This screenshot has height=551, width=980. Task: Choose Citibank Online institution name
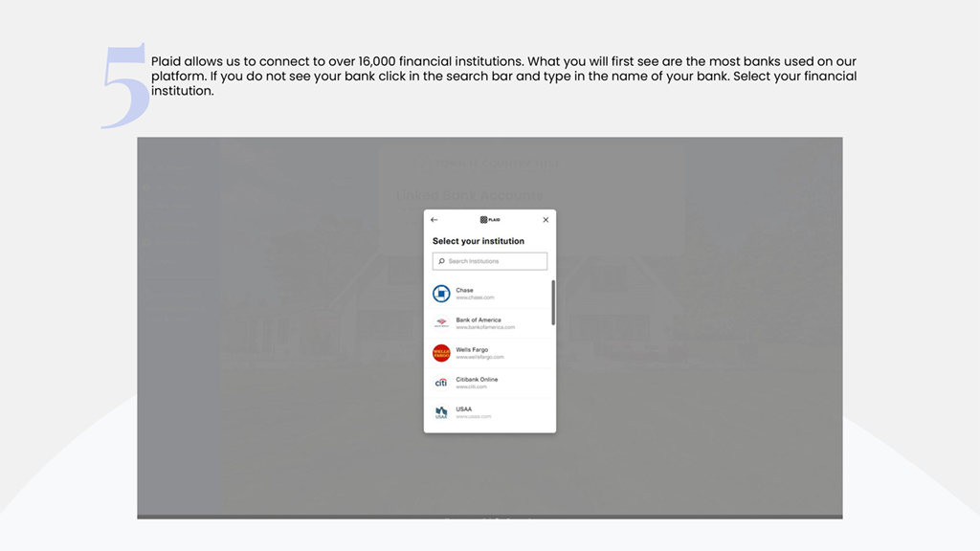click(x=477, y=379)
